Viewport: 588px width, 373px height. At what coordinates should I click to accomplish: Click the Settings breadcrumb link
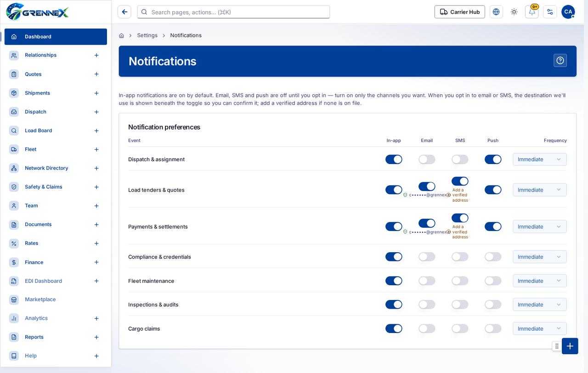147,35
